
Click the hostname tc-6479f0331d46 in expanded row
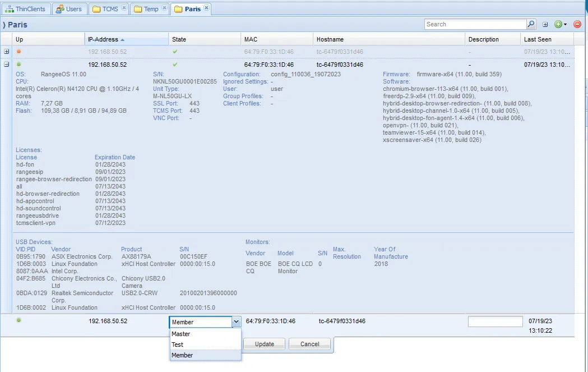(340, 65)
